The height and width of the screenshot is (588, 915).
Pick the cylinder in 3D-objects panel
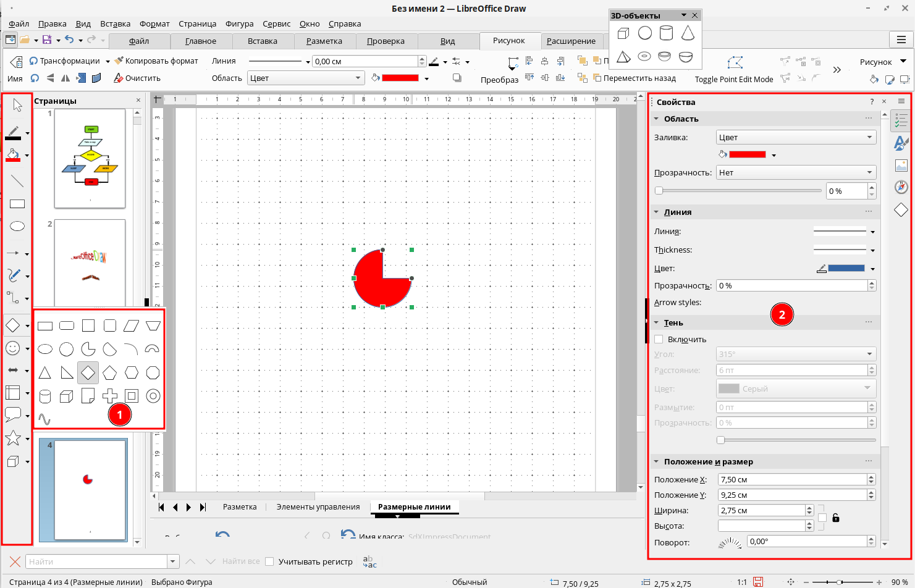666,33
